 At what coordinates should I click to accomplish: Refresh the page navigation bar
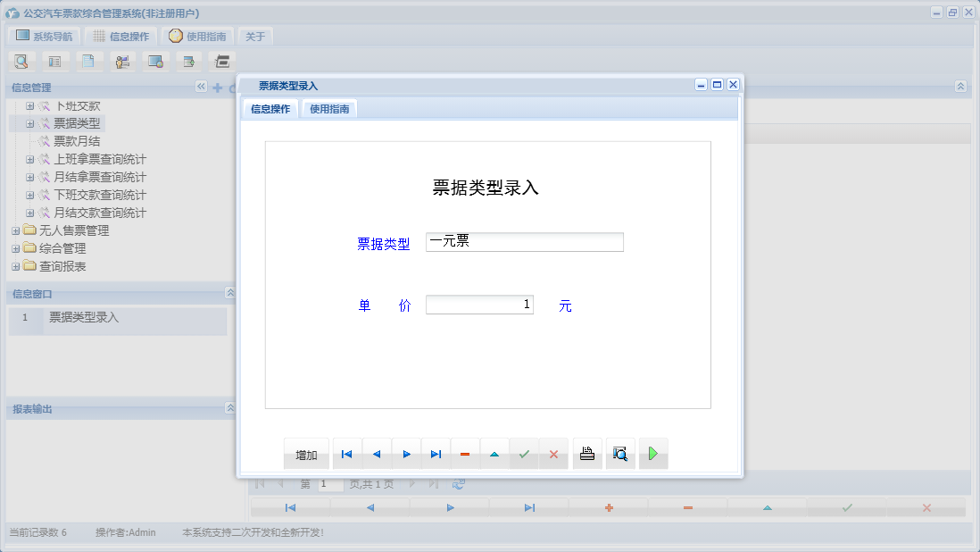point(459,484)
